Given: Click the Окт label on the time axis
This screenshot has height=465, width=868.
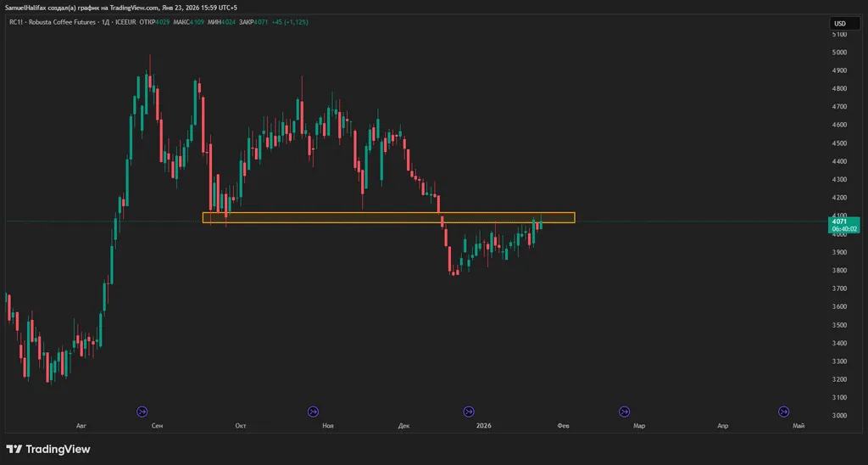Looking at the screenshot, I should (x=241, y=425).
